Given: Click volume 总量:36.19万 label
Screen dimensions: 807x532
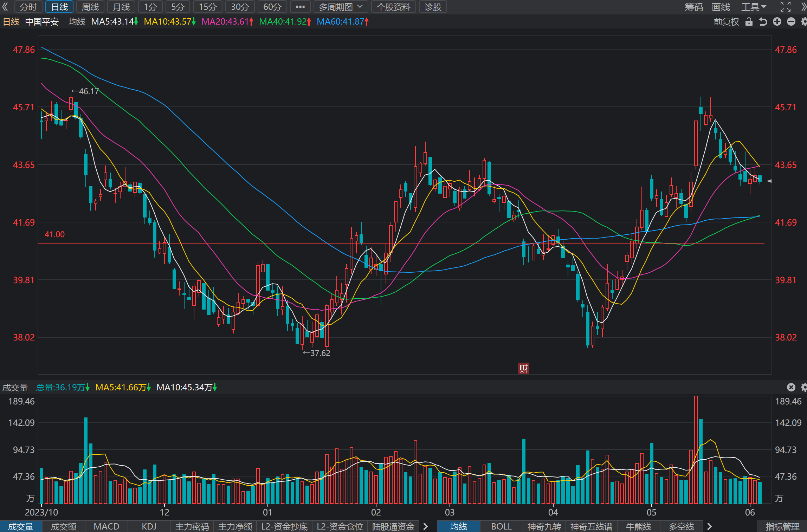Looking at the screenshot, I should [x=63, y=387].
